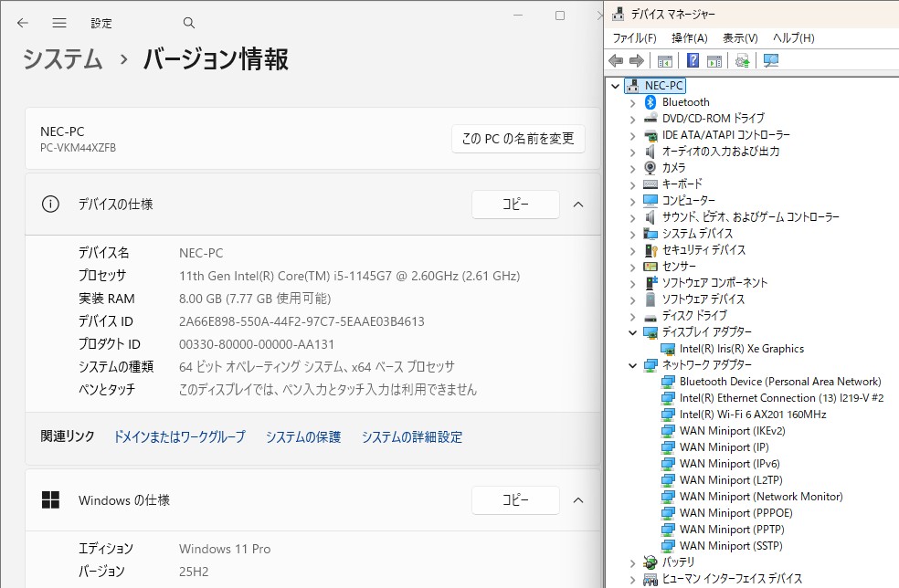
Task: Click the help icon in Device Manager toolbar
Action: 693,60
